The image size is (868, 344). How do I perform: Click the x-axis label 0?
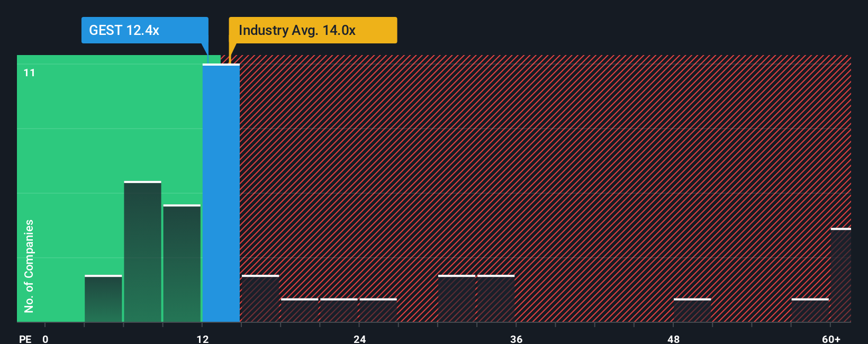click(46, 339)
